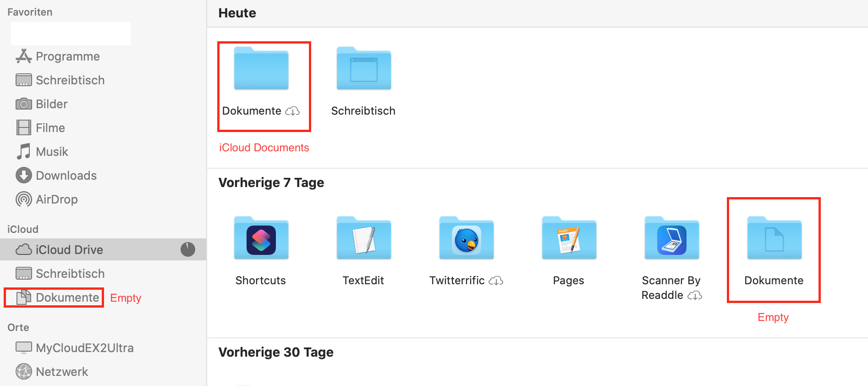Click the Pages folder name label

click(x=569, y=281)
